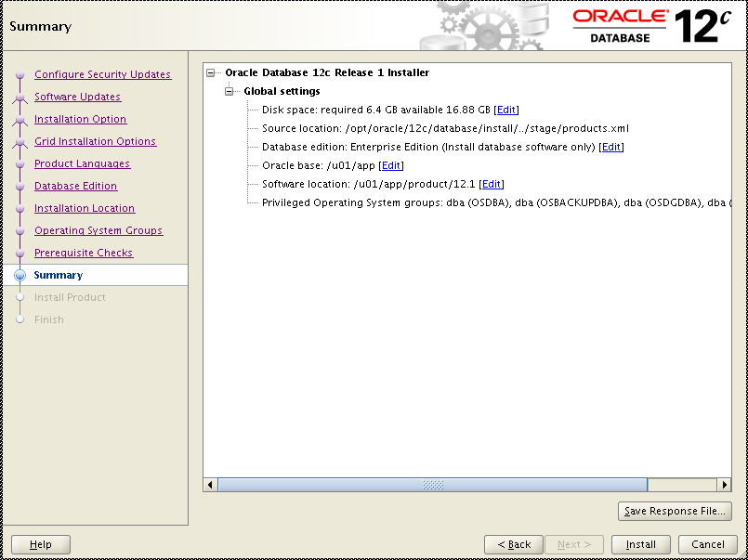The width and height of the screenshot is (748, 560).
Task: Start installation with Install button
Action: (x=640, y=544)
